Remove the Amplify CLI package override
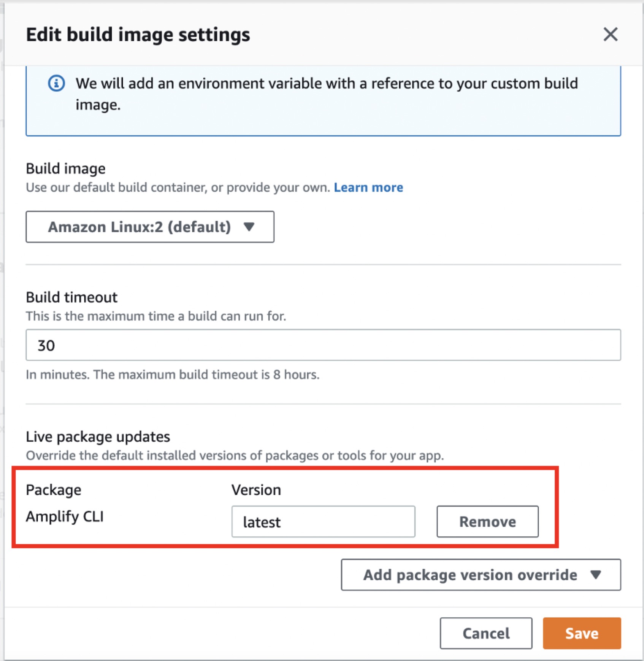 tap(487, 522)
